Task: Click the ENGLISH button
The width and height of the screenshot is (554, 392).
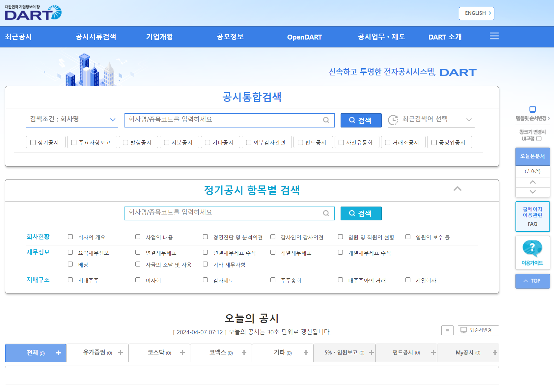Action: click(476, 13)
